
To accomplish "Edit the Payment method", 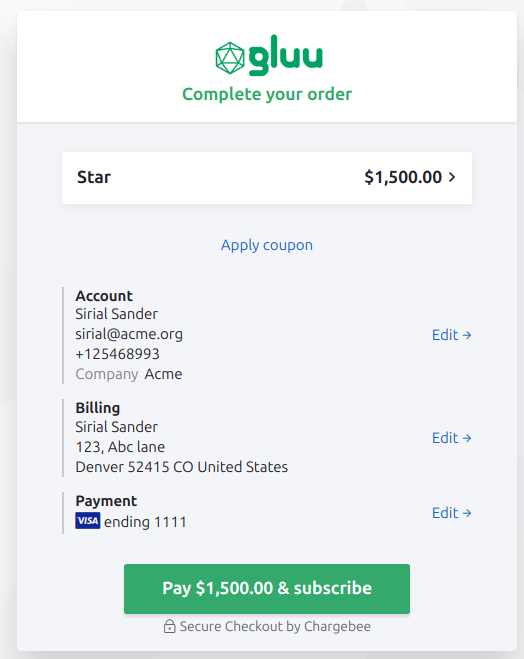I will coord(452,513).
